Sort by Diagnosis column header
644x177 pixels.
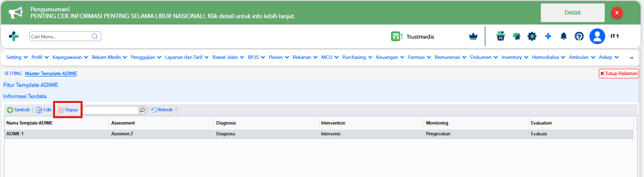267,123
